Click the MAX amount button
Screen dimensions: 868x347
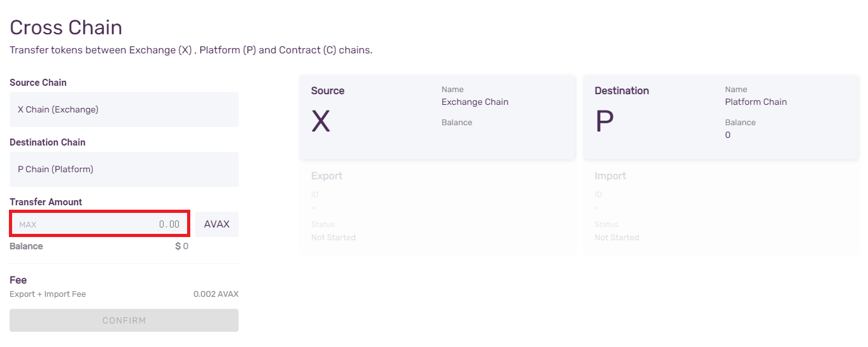coord(28,224)
